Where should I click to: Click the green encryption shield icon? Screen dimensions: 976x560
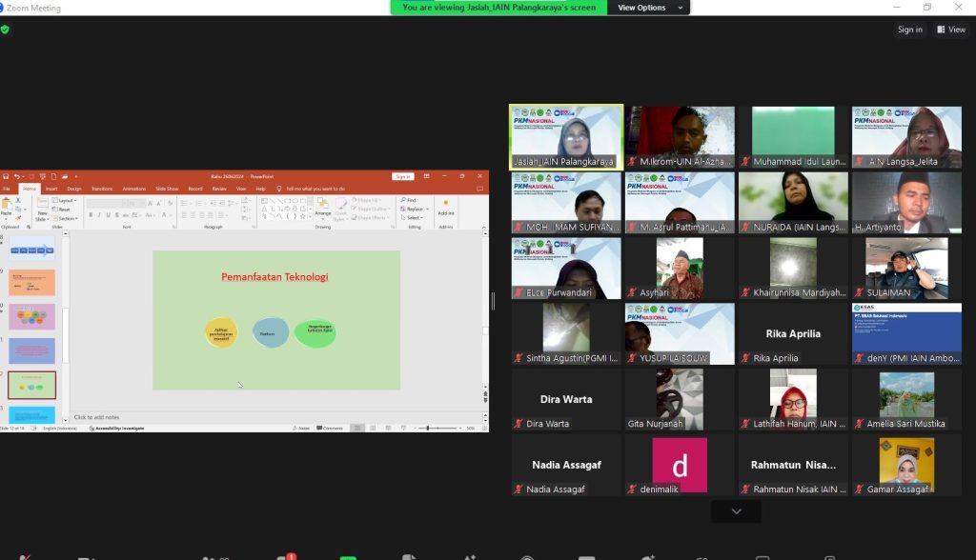click(x=5, y=30)
